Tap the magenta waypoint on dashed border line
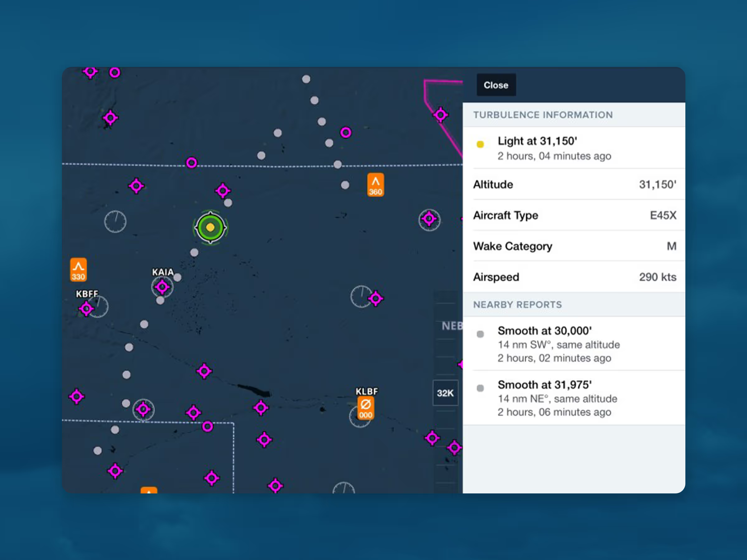 (191, 163)
